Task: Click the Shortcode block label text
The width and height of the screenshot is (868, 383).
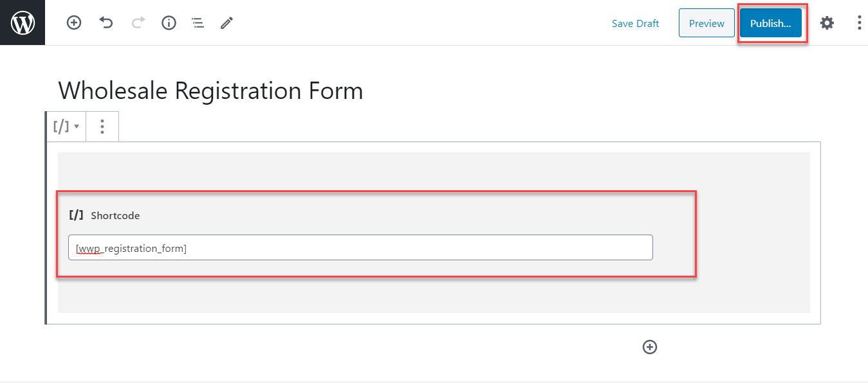Action: click(x=115, y=216)
